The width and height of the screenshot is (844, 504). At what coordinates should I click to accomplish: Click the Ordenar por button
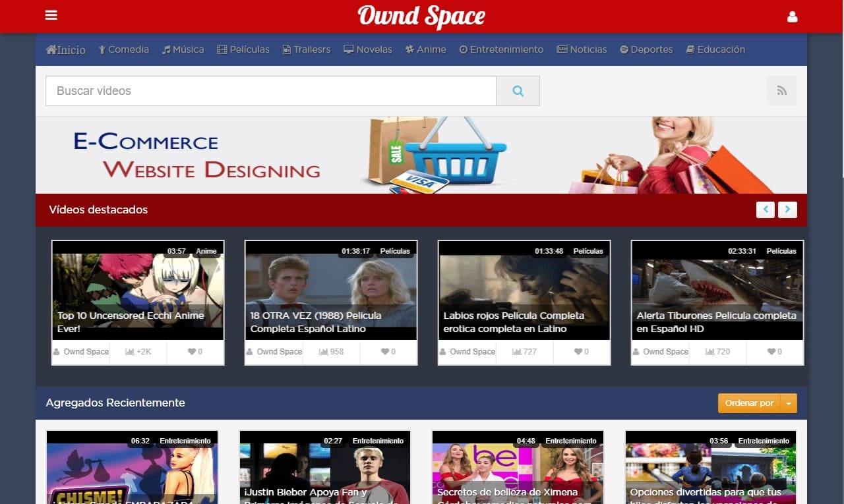tap(749, 403)
